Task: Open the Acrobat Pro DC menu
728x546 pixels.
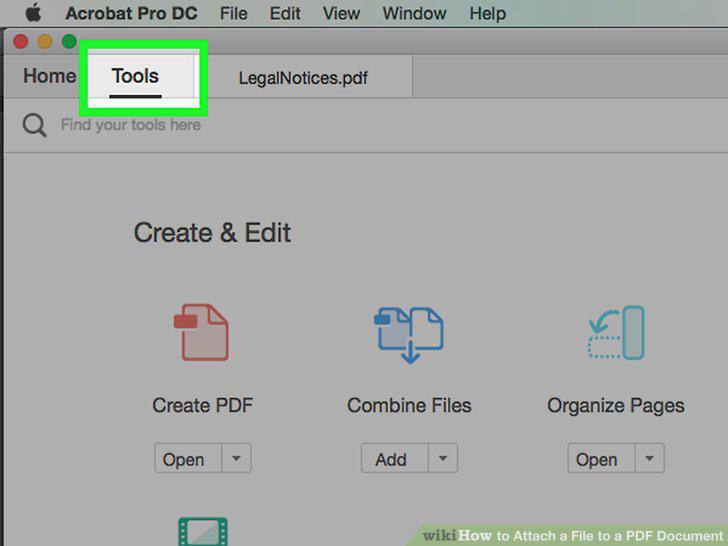Action: tap(131, 13)
